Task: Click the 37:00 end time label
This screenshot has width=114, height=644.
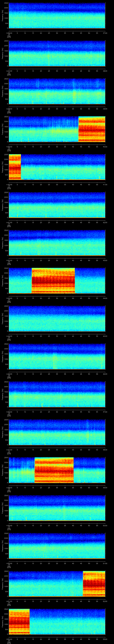Action: coord(105,33)
